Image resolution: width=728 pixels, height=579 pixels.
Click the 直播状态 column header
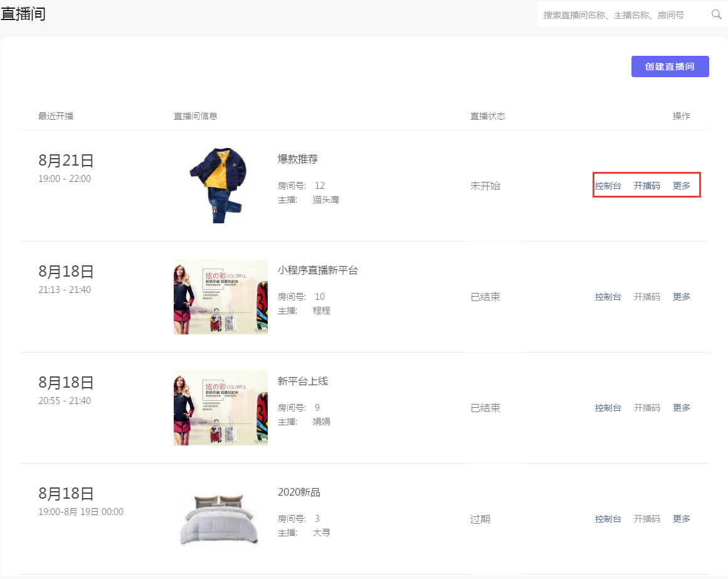coord(487,116)
